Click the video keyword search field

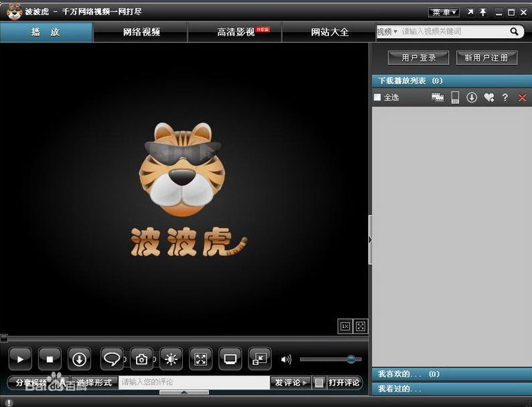tap(455, 32)
